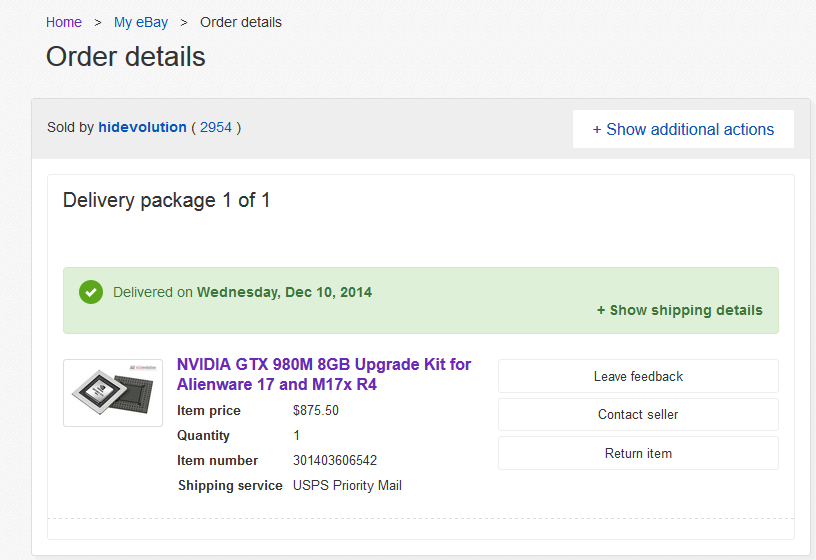Click the Delivery package 1 of 1 heading
This screenshot has height=560, width=816.
[167, 200]
